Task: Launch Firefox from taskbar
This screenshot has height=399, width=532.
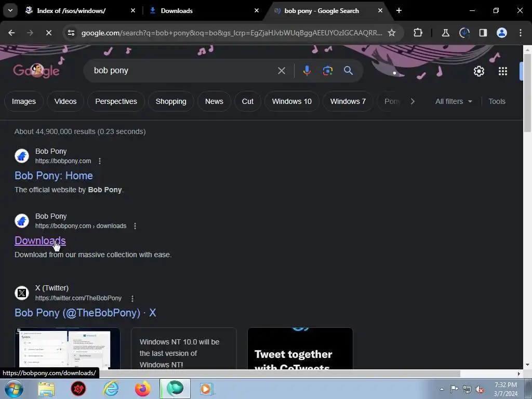Action: pos(143,389)
